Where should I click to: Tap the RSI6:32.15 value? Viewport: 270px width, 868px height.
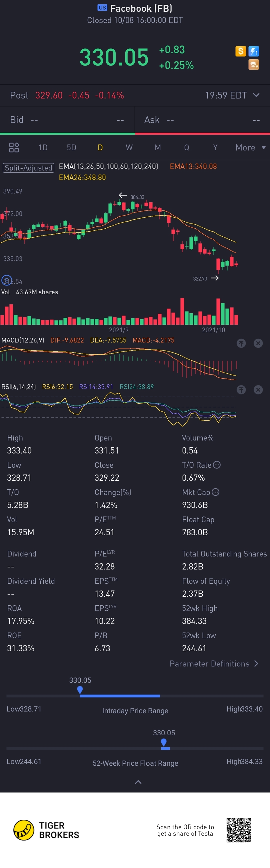[57, 387]
